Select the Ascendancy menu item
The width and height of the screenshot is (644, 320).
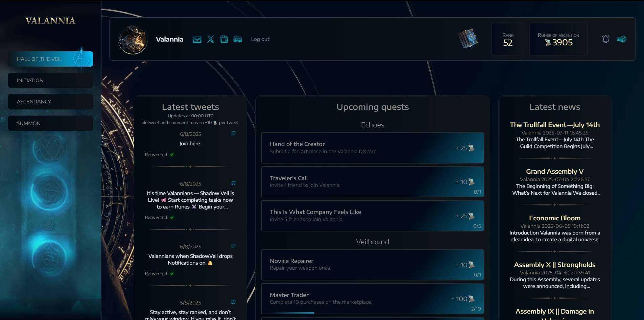point(50,102)
